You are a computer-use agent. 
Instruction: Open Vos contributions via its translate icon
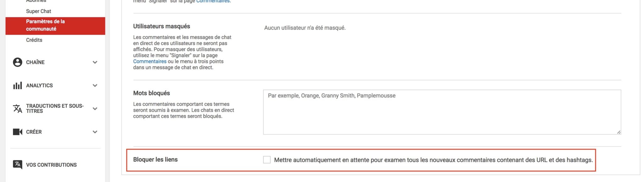[x=17, y=164]
